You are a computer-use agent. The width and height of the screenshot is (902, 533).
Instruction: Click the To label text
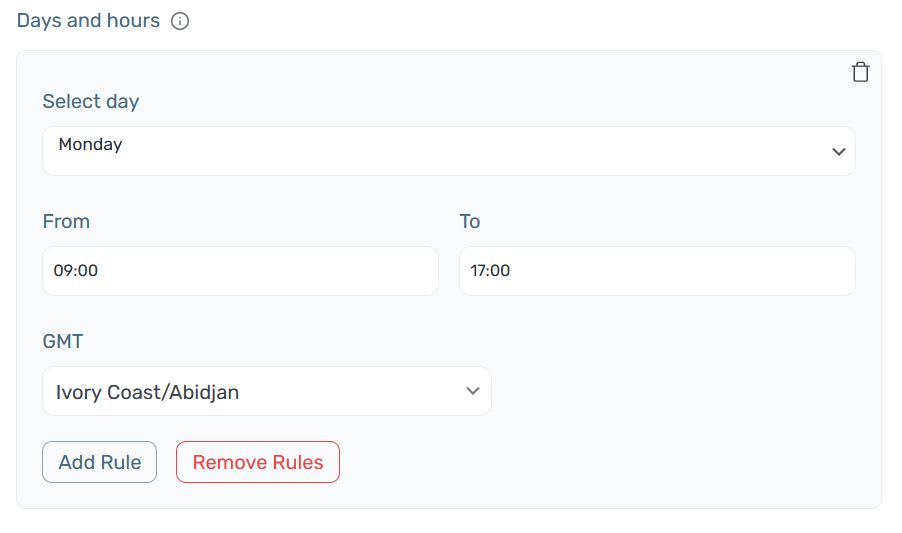coord(469,221)
